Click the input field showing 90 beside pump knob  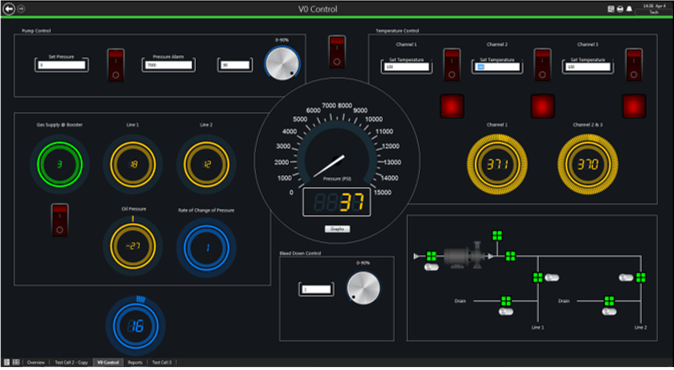(235, 65)
